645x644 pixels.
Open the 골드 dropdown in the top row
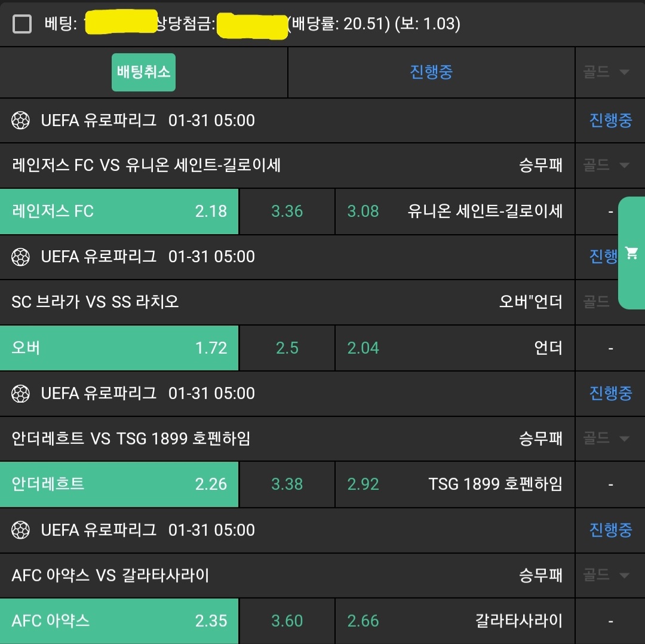[607, 72]
